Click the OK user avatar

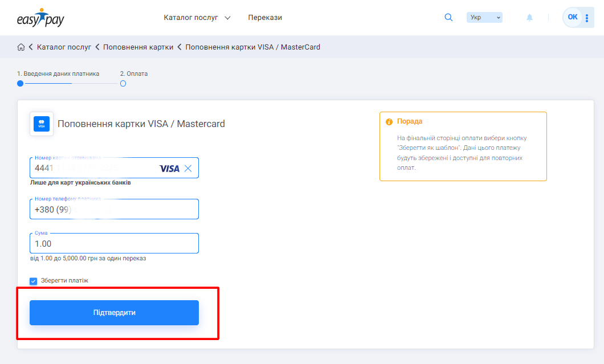573,17
